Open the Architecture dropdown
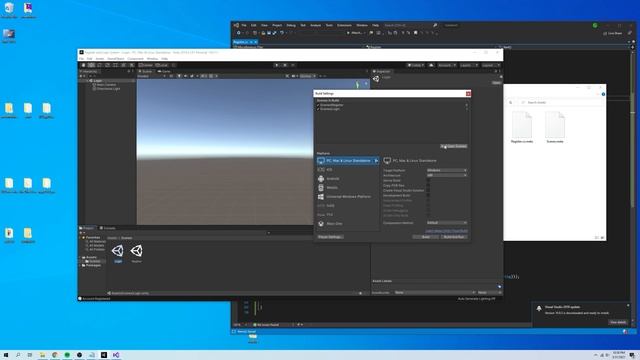Image resolution: width=640 pixels, height=360 pixels. [x=447, y=175]
